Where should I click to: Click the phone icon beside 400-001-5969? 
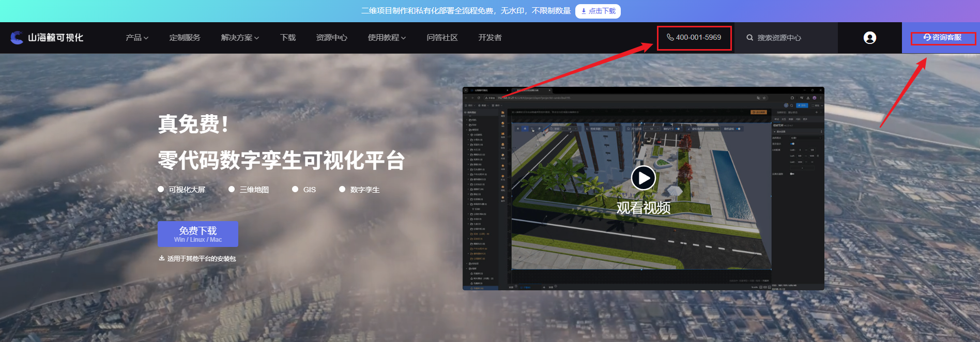[x=670, y=37]
